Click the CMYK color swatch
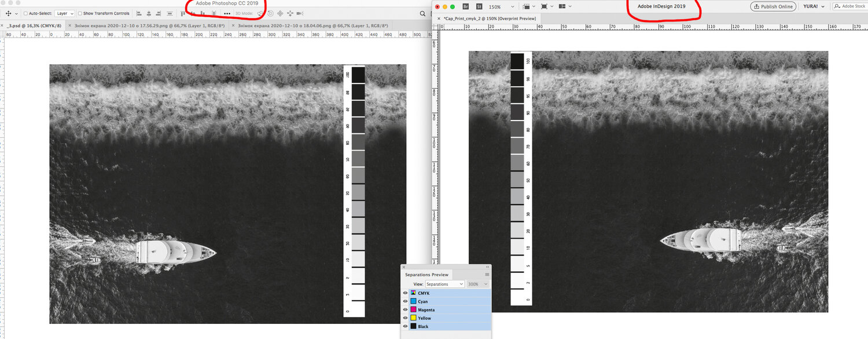The height and width of the screenshot is (339, 868). click(x=413, y=293)
